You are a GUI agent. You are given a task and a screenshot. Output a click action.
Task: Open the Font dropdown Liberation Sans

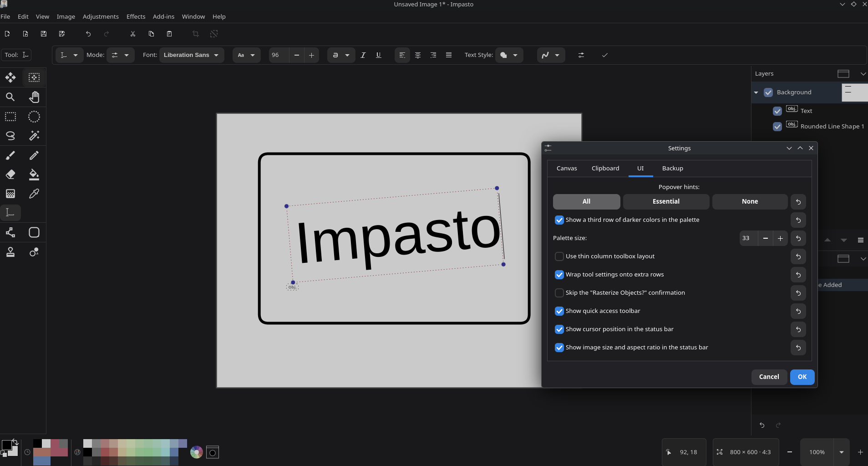pyautogui.click(x=192, y=55)
